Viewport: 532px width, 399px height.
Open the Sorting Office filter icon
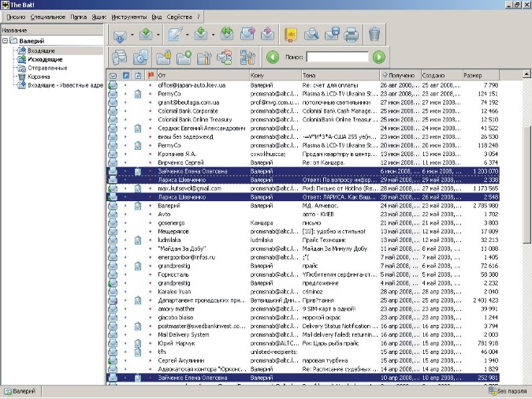click(225, 57)
